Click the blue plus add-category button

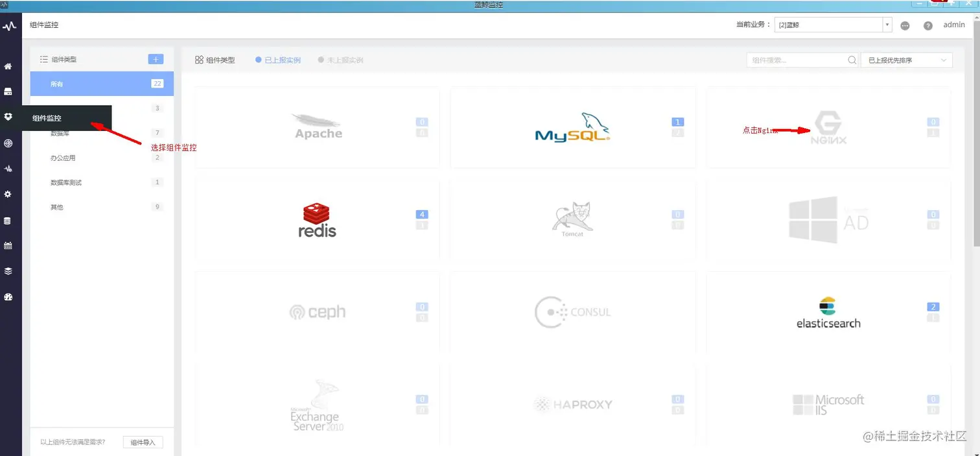click(x=156, y=59)
